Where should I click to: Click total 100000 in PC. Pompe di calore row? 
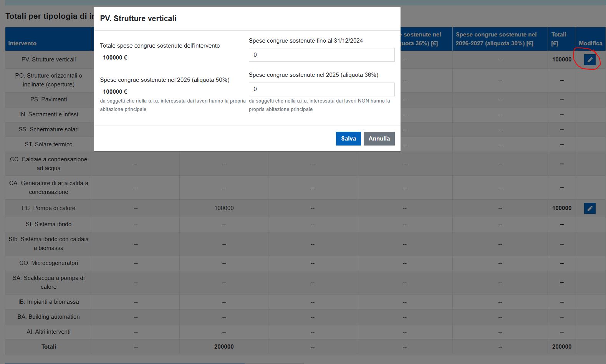562,208
